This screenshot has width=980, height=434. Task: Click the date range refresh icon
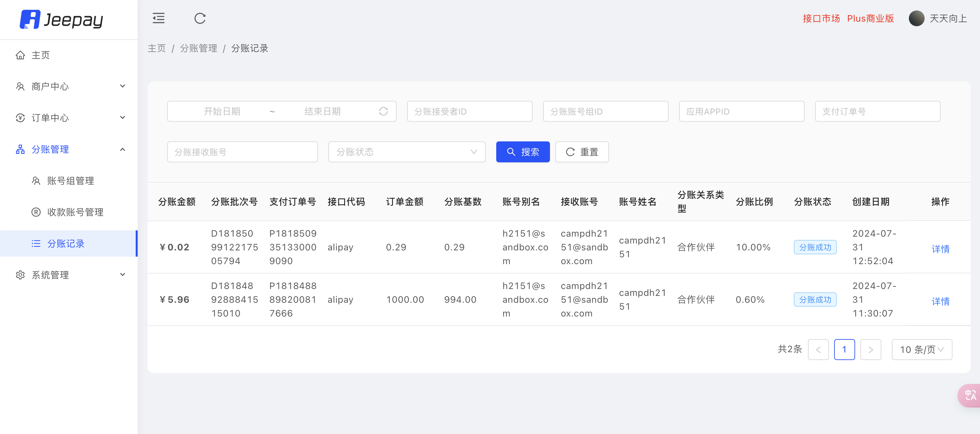tap(383, 111)
